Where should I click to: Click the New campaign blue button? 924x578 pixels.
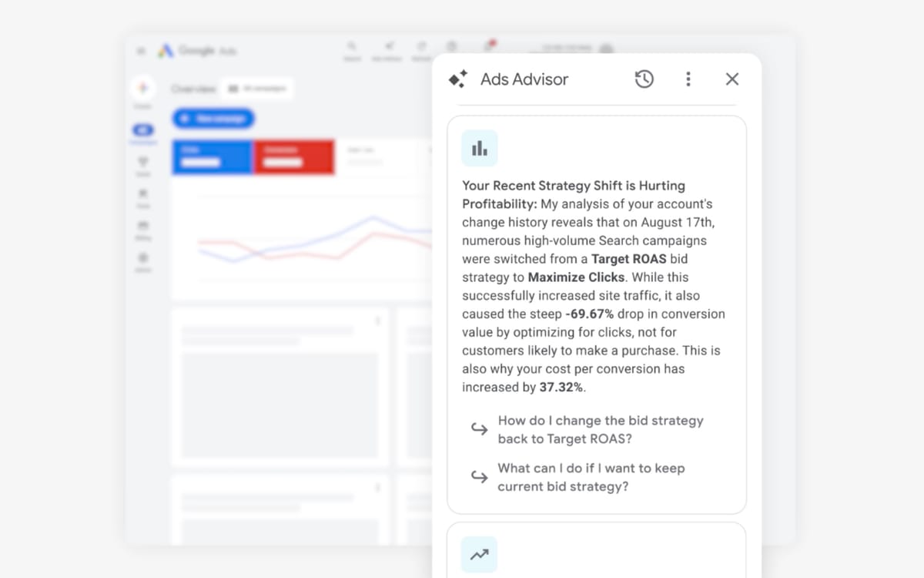pyautogui.click(x=213, y=118)
